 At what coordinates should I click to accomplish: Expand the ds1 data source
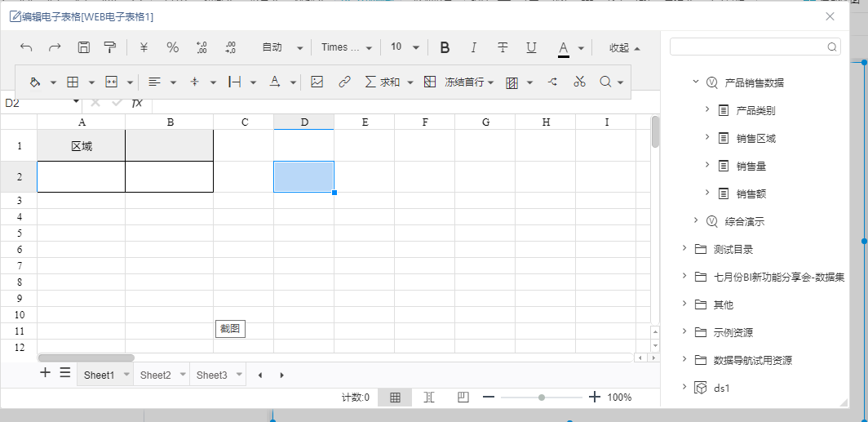(x=684, y=387)
